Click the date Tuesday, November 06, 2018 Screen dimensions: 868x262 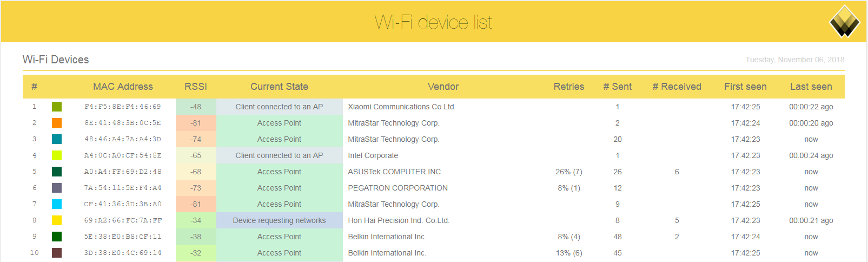click(x=794, y=60)
